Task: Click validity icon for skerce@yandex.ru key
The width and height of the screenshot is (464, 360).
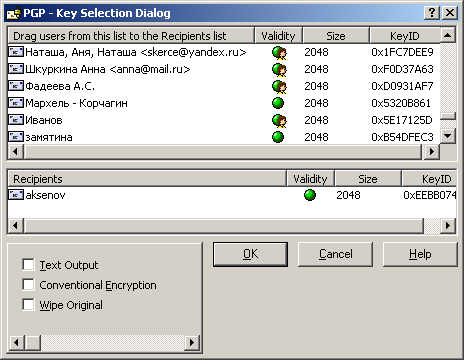Action: pos(279,53)
